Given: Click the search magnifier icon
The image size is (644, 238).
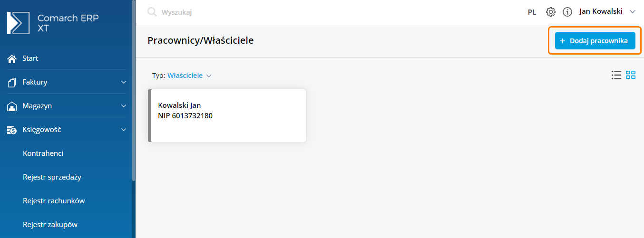Looking at the screenshot, I should pyautogui.click(x=152, y=12).
